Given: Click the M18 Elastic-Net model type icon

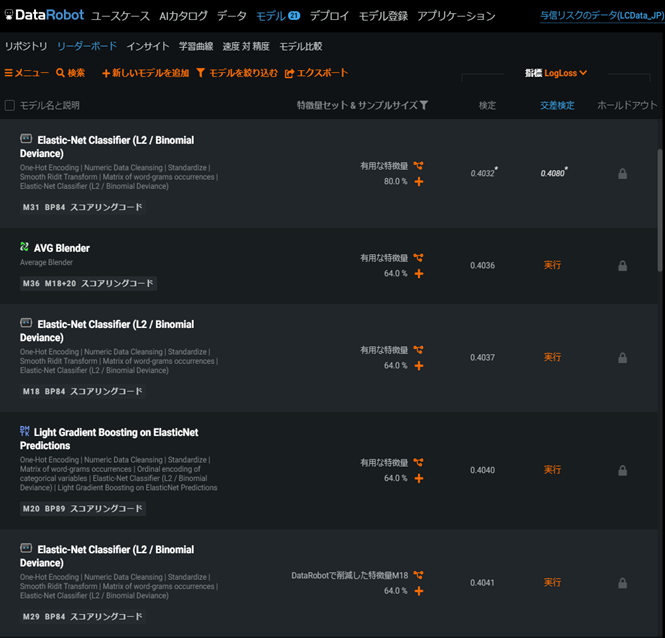Looking at the screenshot, I should click(x=26, y=323).
